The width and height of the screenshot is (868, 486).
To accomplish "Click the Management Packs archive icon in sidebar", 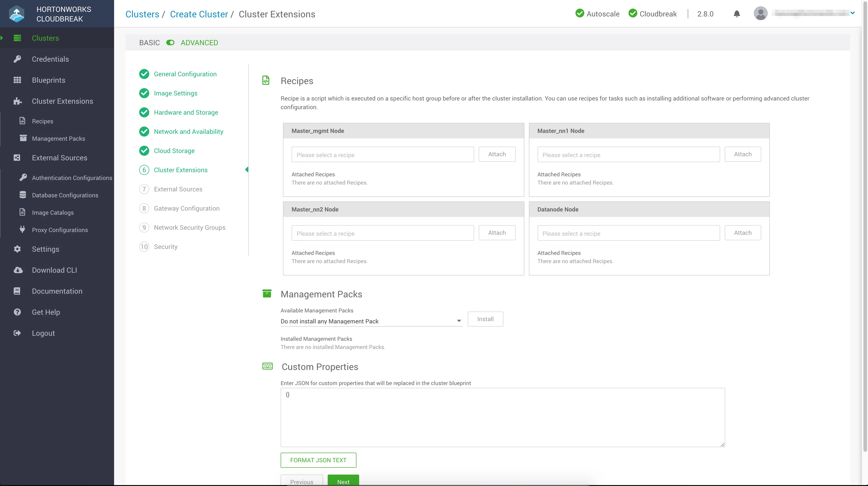I will pos(23,138).
